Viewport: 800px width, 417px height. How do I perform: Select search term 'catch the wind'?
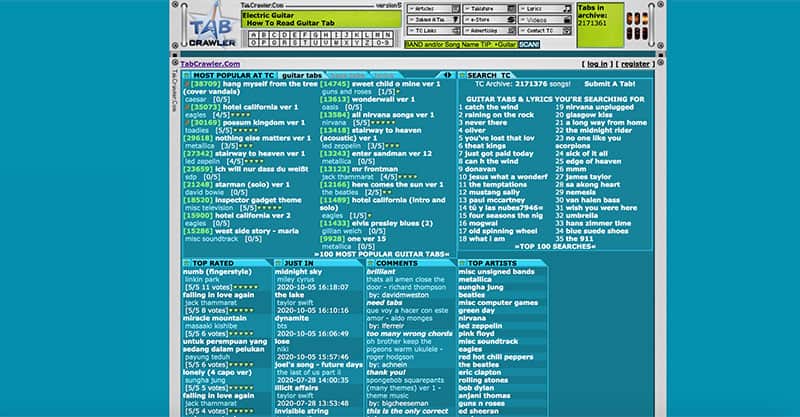[x=491, y=107]
